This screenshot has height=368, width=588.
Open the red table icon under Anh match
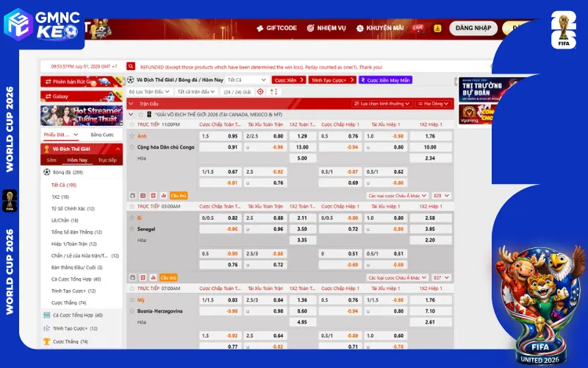click(x=153, y=196)
